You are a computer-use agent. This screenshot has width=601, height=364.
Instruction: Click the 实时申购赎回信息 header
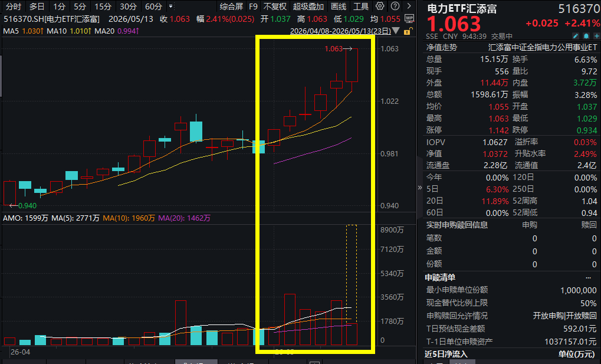(457, 225)
